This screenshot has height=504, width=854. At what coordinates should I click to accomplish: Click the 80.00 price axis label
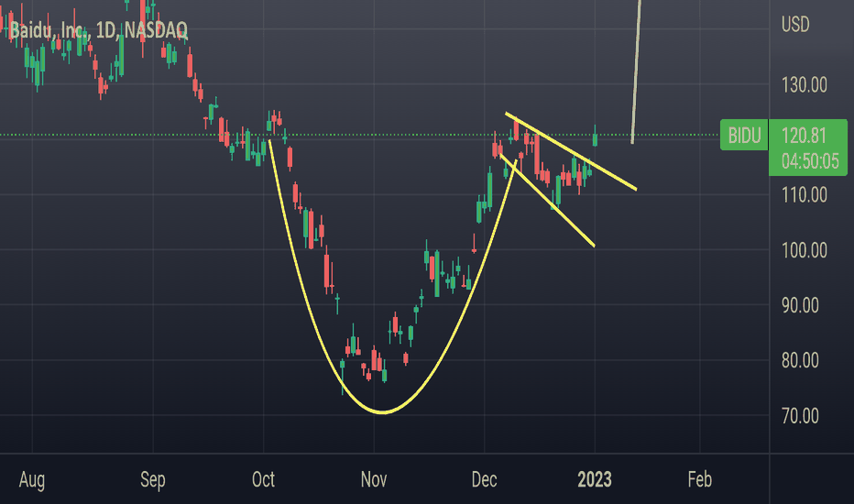click(800, 360)
